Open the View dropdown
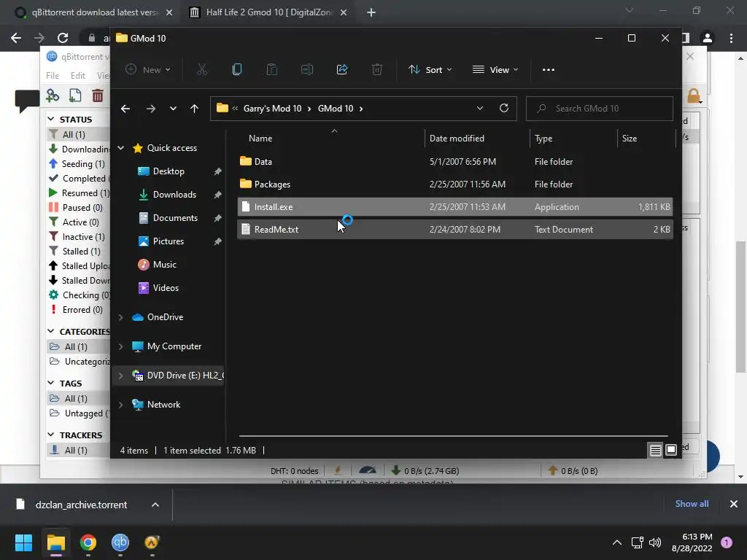Image resolution: width=747 pixels, height=560 pixels. (495, 70)
